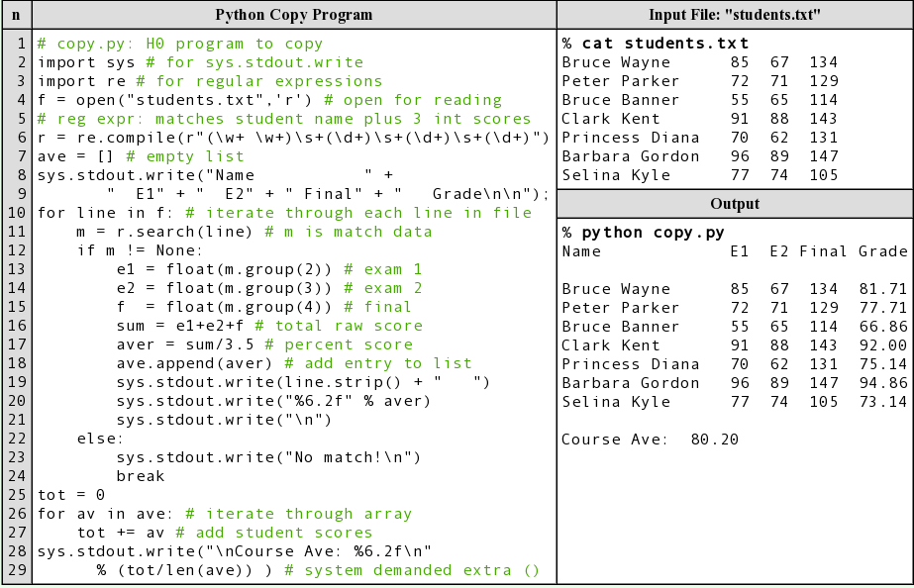Select the re.compile regular expression line

click(x=292, y=138)
